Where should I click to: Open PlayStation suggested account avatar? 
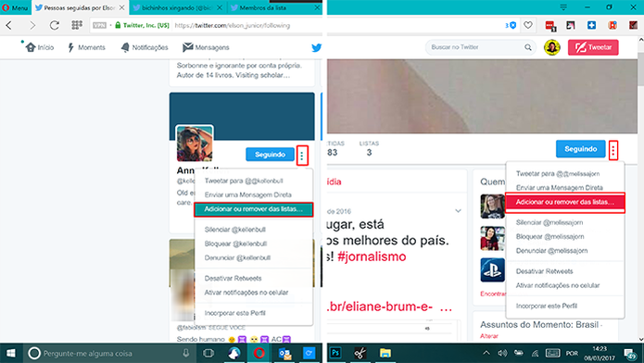(x=492, y=269)
